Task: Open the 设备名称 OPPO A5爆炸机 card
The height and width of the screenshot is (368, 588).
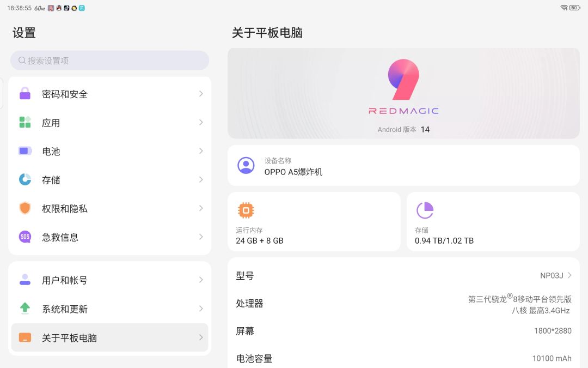Action: 403,166
